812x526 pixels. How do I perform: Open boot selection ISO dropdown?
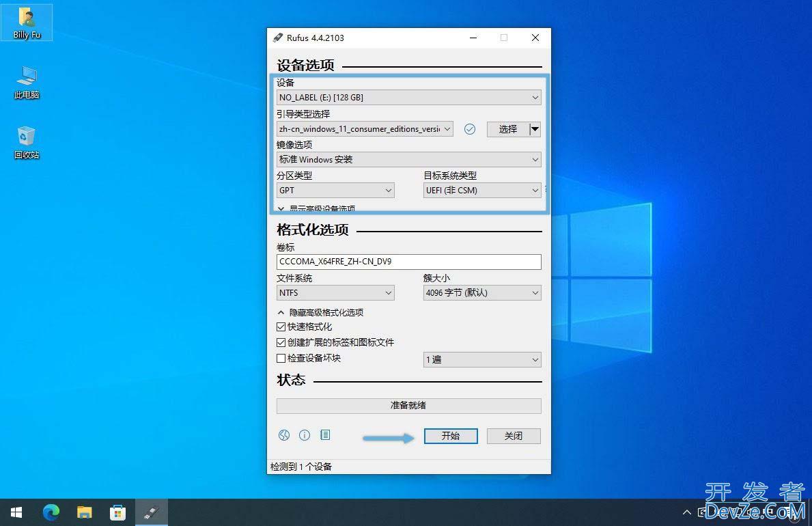click(365, 129)
